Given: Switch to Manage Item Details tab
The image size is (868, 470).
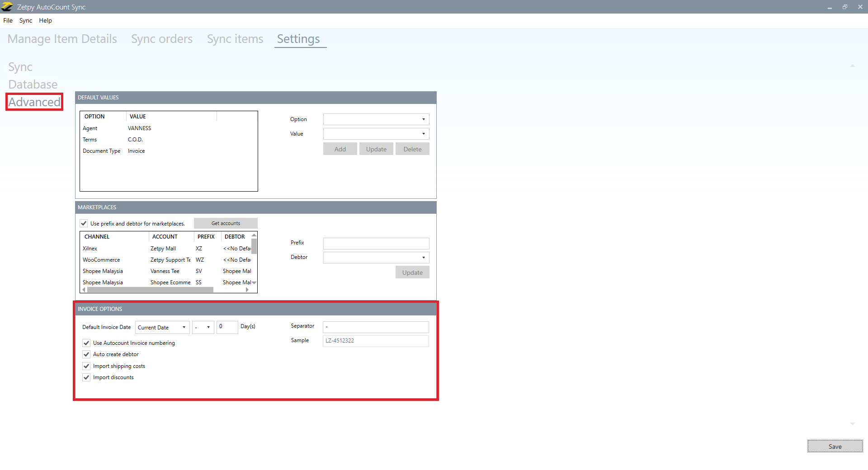Looking at the screenshot, I should 62,39.
